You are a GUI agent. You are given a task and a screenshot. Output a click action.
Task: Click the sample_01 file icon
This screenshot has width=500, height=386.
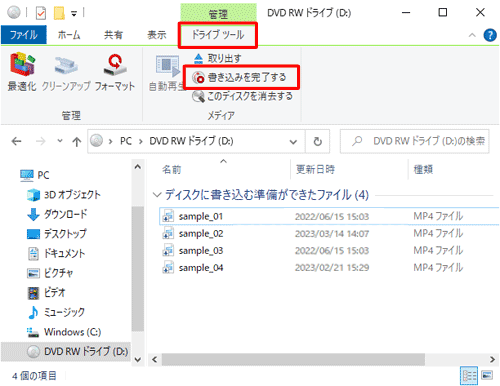[x=168, y=216]
